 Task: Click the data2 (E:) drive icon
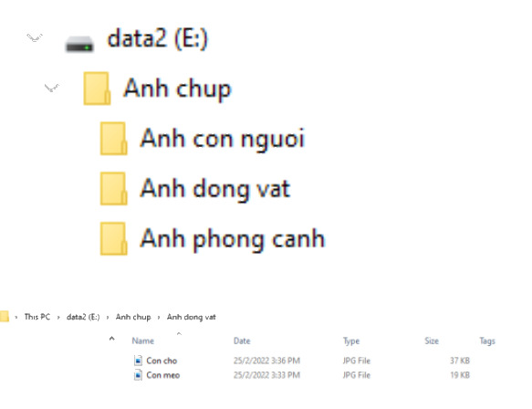click(79, 44)
